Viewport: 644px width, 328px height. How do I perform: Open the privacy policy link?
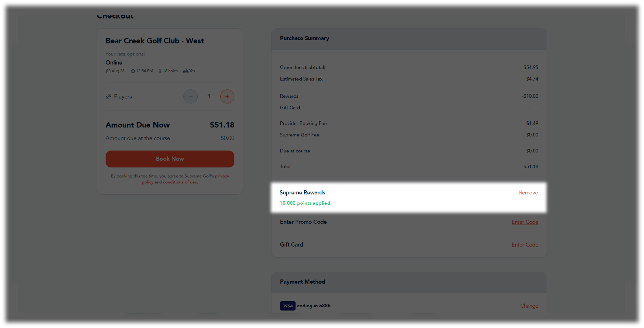click(x=185, y=179)
